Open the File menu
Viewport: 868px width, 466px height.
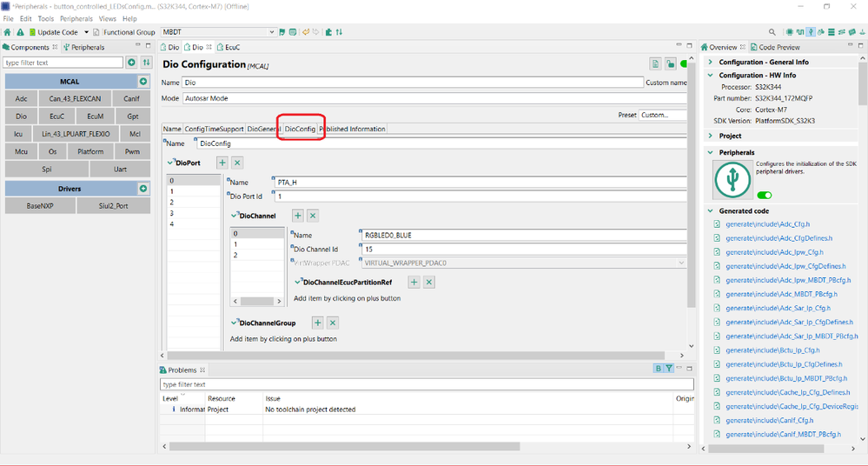click(x=9, y=19)
